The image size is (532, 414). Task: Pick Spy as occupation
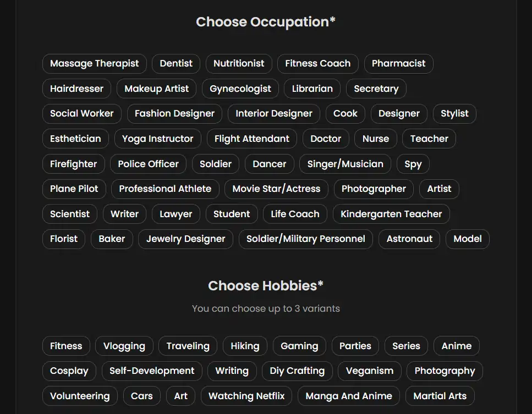[413, 164]
